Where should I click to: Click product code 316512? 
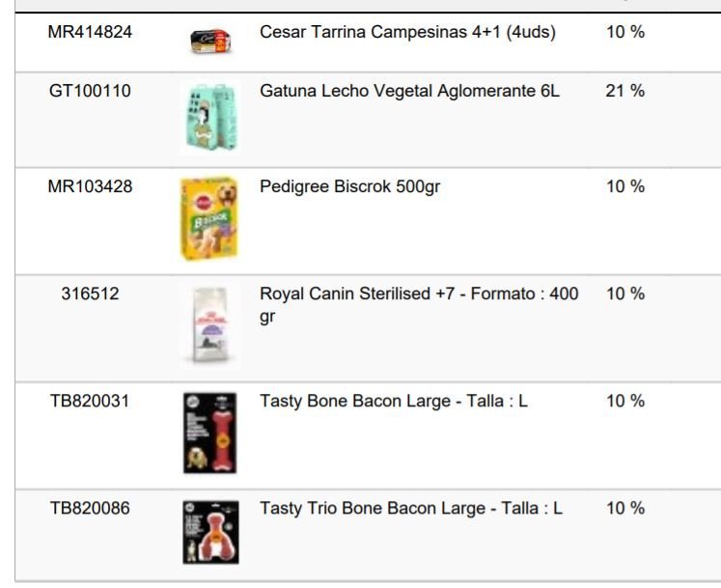[x=90, y=294]
